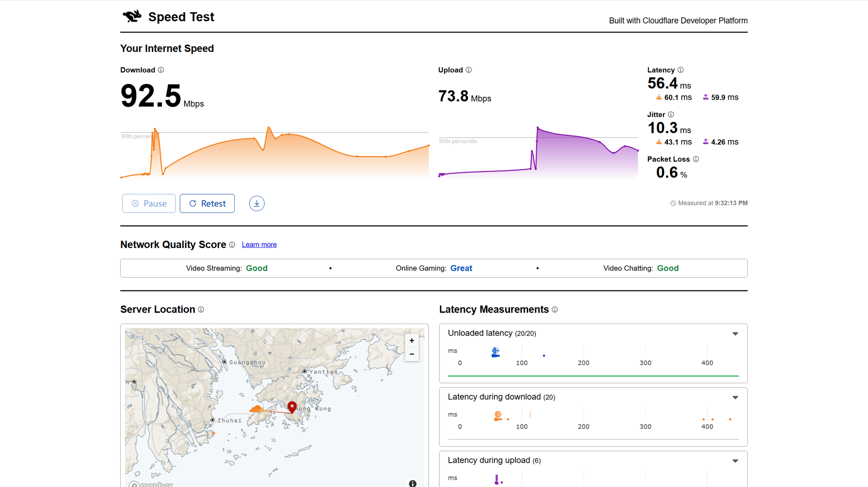
Task: Click the orange Cloudflare cloud on map
Action: 257,409
